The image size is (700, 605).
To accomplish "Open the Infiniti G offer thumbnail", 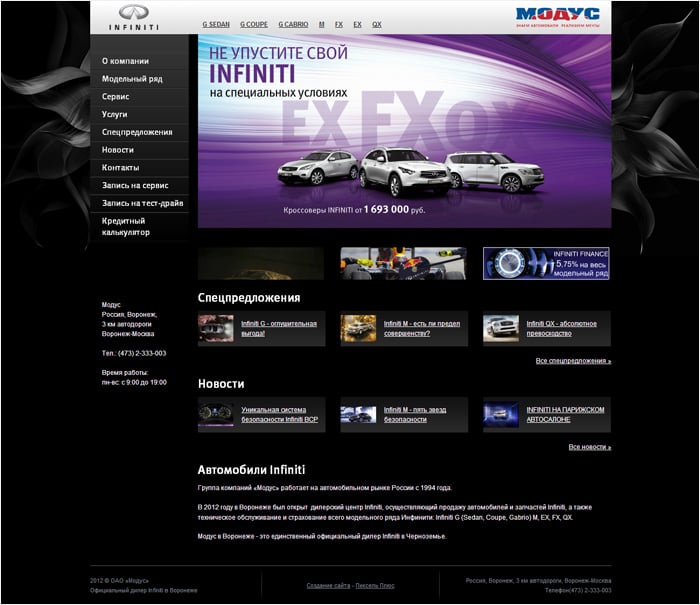I will 216,329.
